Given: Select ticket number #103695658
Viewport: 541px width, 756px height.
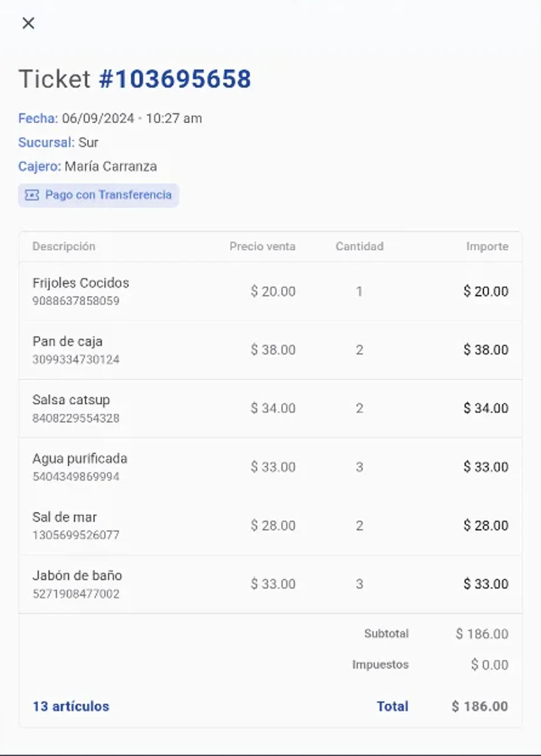Looking at the screenshot, I should pos(175,79).
